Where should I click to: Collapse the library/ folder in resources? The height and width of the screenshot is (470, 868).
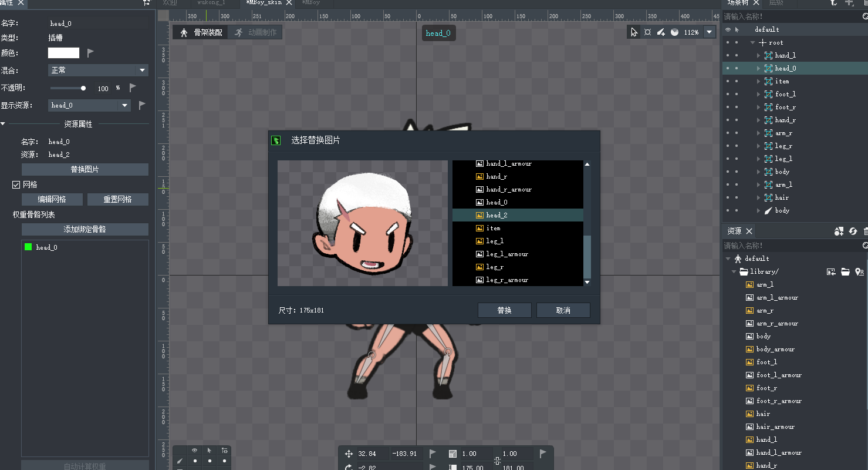coord(734,271)
